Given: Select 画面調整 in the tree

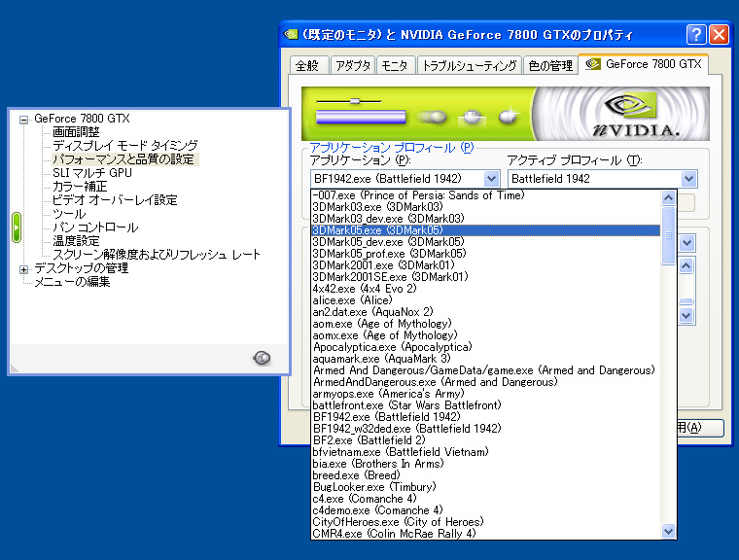Looking at the screenshot, I should pyautogui.click(x=76, y=132).
